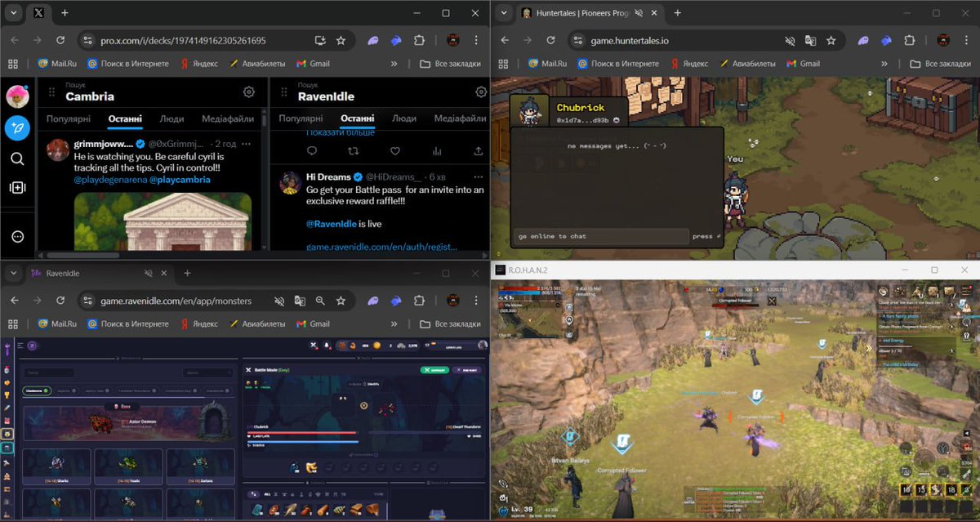Like the post above Hi Dreams tweet

click(x=395, y=151)
